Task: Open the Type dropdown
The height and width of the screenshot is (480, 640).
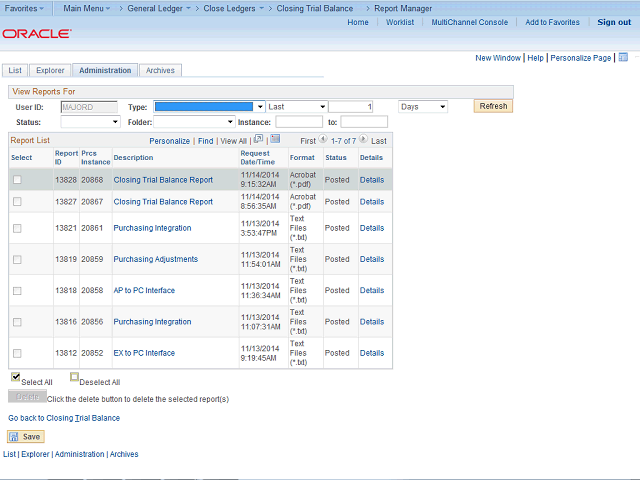Action: [209, 106]
